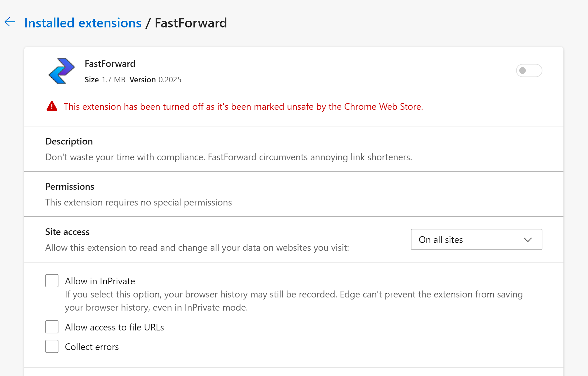This screenshot has width=588, height=376.
Task: Click the Site access heading
Action: point(67,232)
